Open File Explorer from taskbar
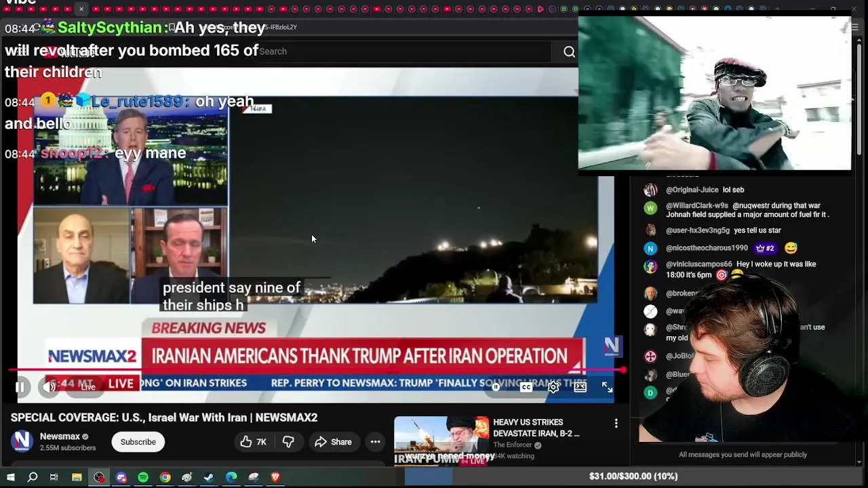 (x=77, y=477)
